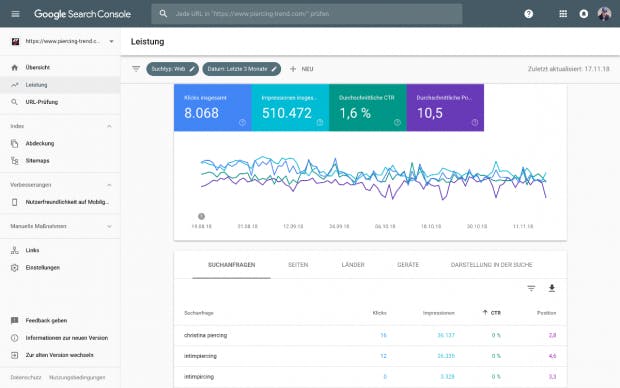
Task: Click the plus icon for NEU filter
Action: click(x=293, y=69)
